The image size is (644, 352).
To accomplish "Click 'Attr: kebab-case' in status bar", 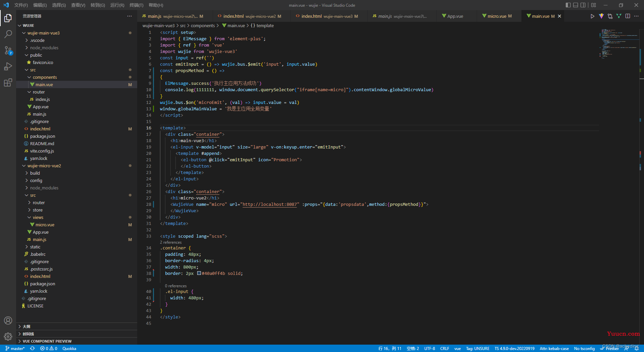I will (554, 348).
